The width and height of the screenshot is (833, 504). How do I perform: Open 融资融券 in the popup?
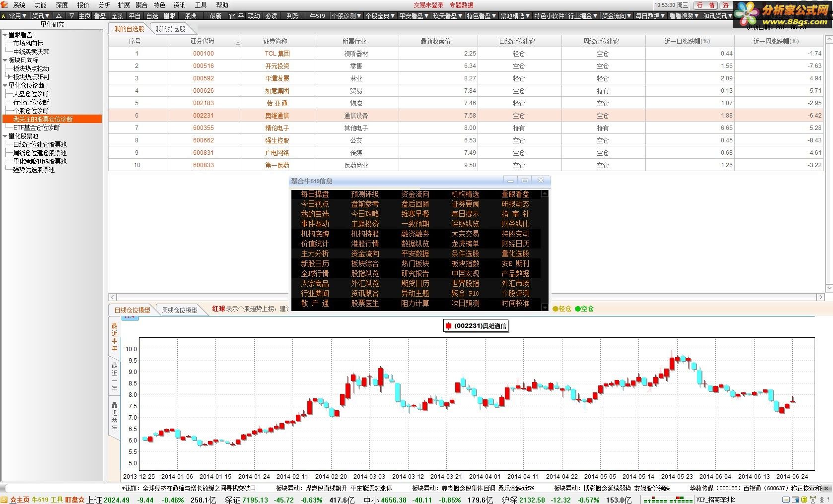click(415, 234)
